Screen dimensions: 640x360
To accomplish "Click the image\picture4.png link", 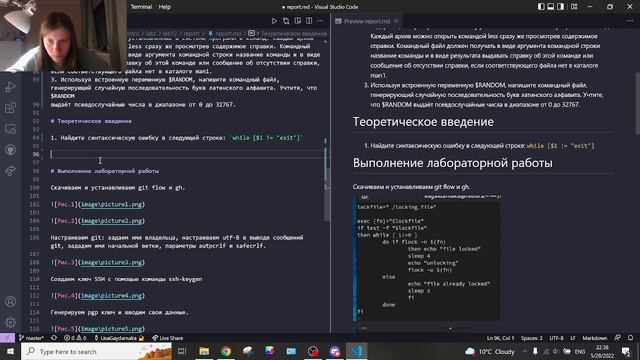I will [x=111, y=296].
